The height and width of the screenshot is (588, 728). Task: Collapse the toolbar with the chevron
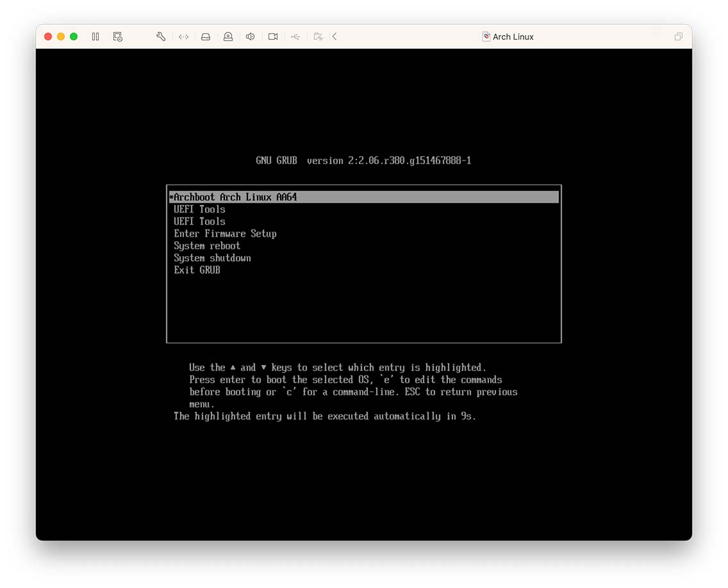tap(335, 37)
